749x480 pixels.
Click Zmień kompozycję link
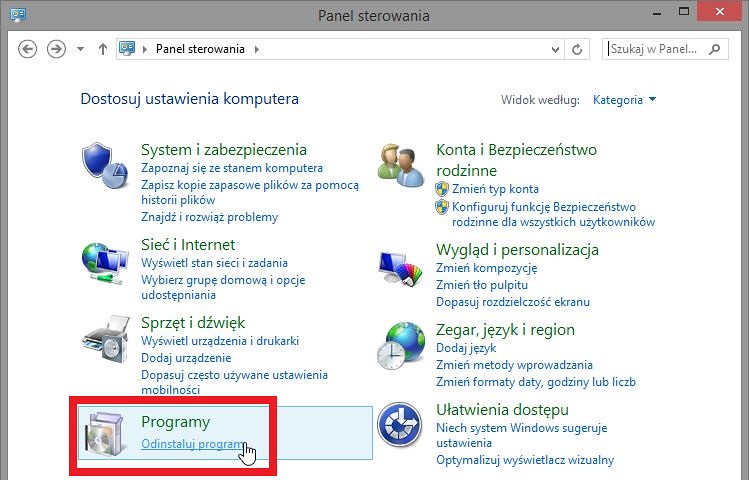486,268
